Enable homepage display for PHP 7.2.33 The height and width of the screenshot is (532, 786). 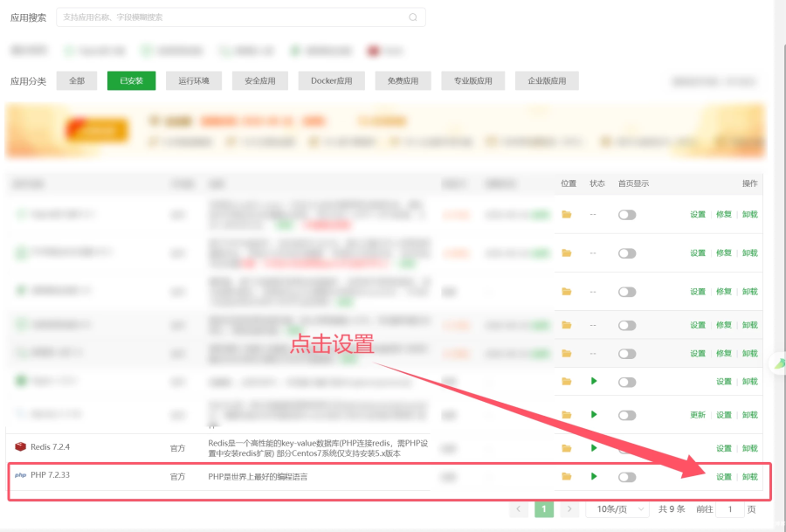pos(627,477)
